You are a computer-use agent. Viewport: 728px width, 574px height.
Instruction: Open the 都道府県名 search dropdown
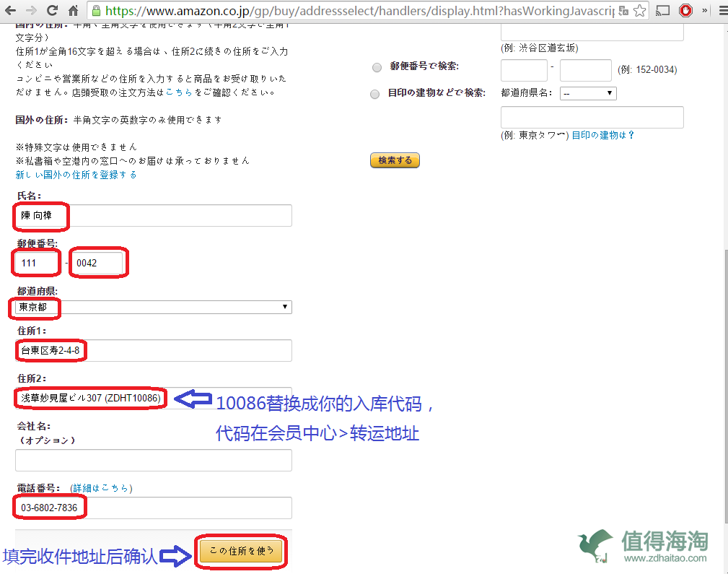(x=588, y=93)
